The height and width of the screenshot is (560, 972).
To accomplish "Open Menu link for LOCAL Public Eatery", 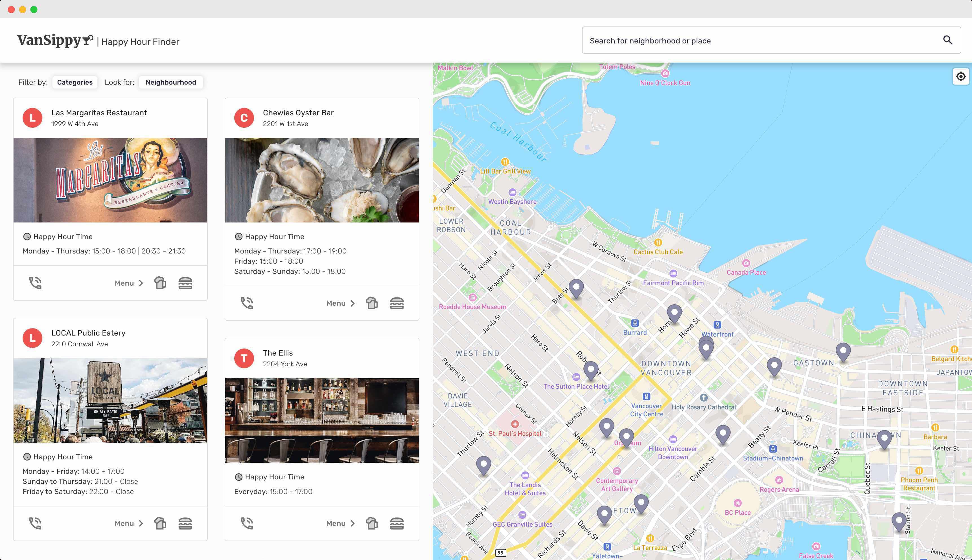I will pos(129,523).
